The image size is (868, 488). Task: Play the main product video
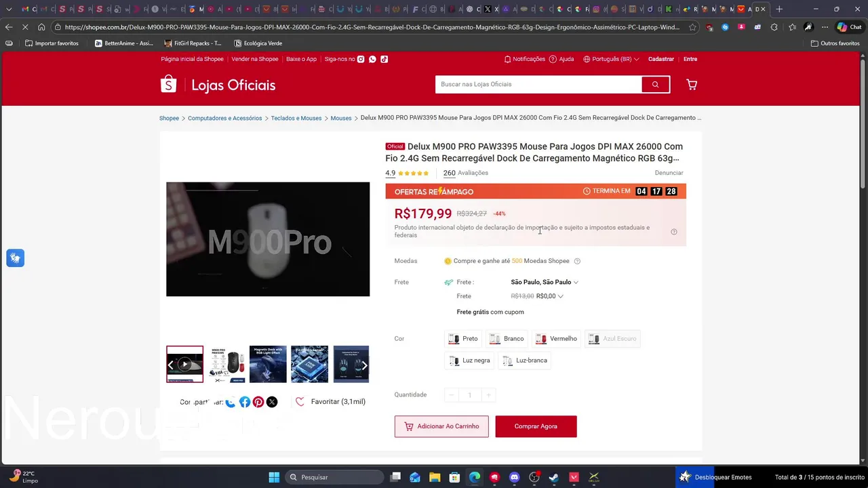point(268,239)
